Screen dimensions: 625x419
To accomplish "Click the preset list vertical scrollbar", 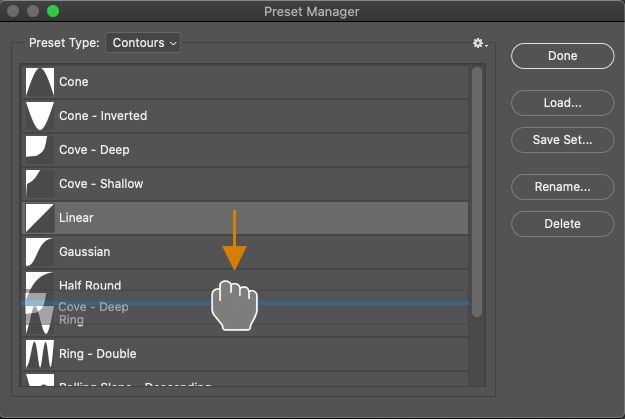I will pyautogui.click(x=477, y=190).
